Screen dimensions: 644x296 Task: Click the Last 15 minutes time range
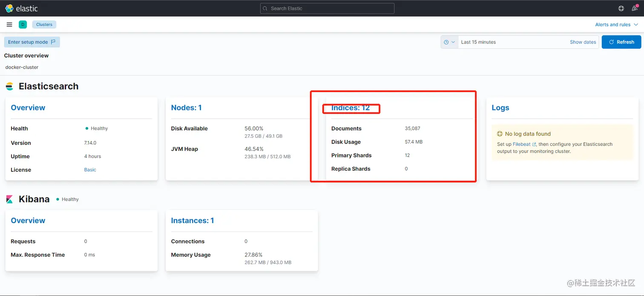point(478,42)
